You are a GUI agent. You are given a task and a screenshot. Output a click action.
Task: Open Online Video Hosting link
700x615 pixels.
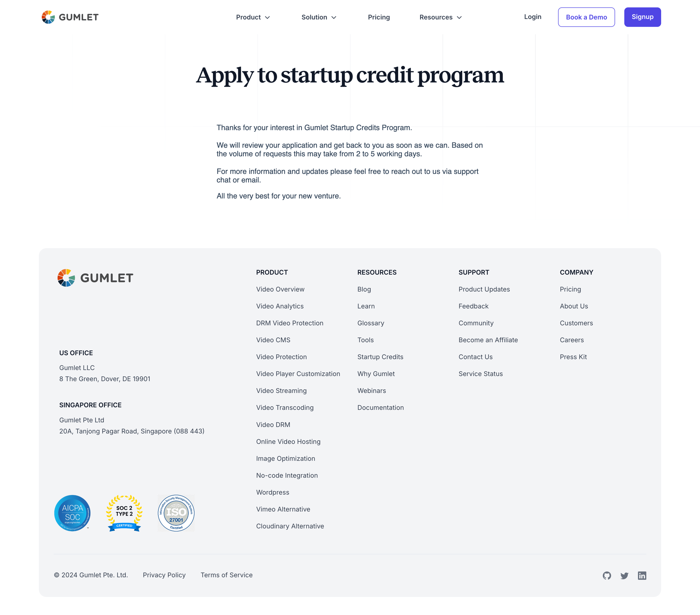[288, 442]
